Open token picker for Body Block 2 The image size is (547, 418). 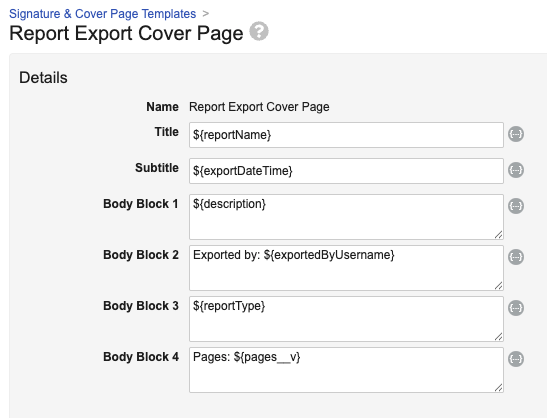pyautogui.click(x=516, y=257)
